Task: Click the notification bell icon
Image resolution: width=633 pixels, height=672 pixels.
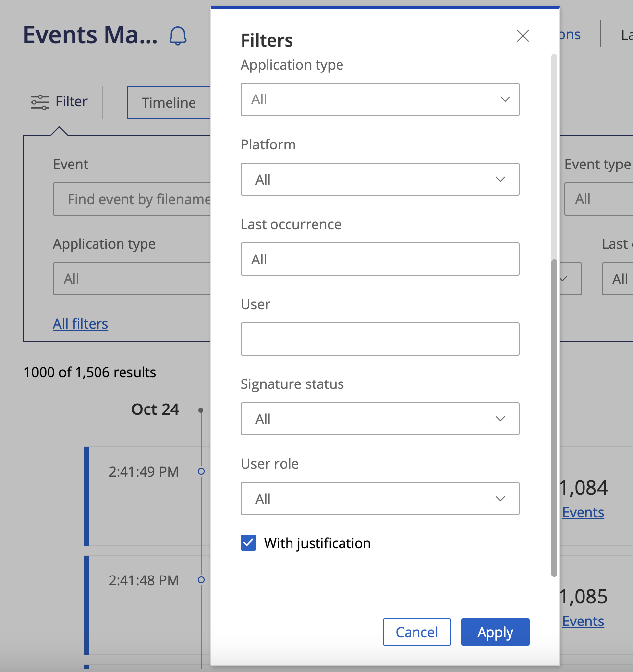Action: coord(178,36)
